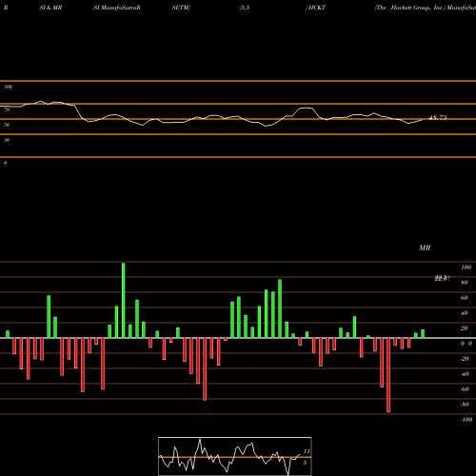This screenshot has height=476, width=476.
Task: Click the HCKT ticker label in header
Action: 316,8
